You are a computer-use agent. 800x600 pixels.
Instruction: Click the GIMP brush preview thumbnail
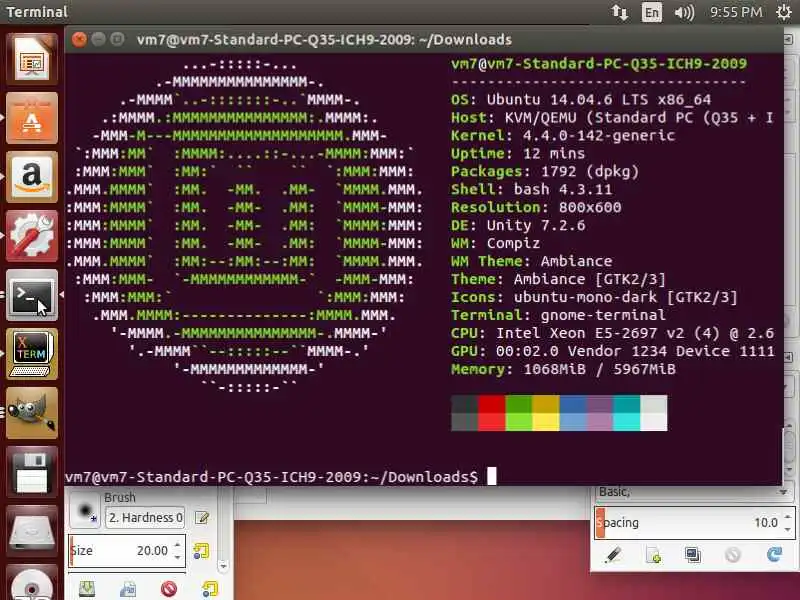(84, 510)
